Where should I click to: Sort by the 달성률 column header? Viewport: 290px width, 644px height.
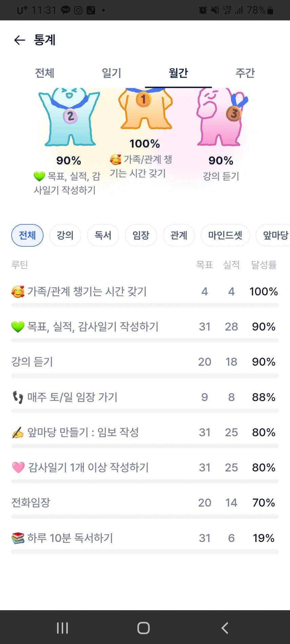tap(264, 265)
